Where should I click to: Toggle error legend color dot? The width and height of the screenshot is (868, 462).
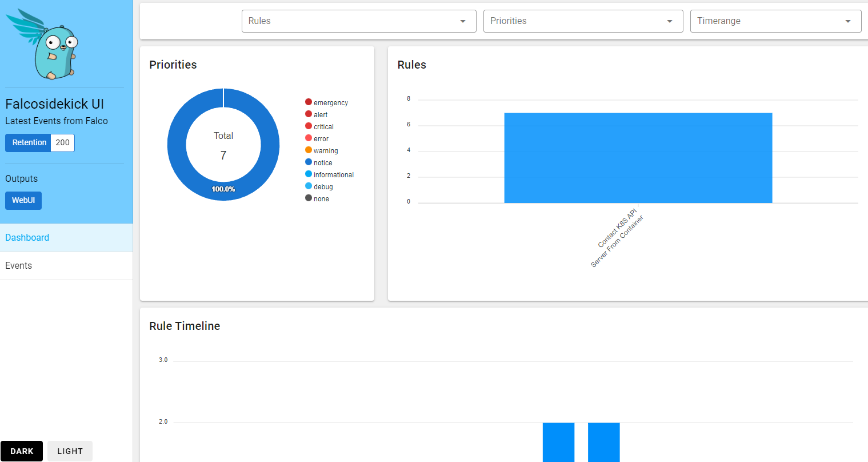[x=309, y=138]
